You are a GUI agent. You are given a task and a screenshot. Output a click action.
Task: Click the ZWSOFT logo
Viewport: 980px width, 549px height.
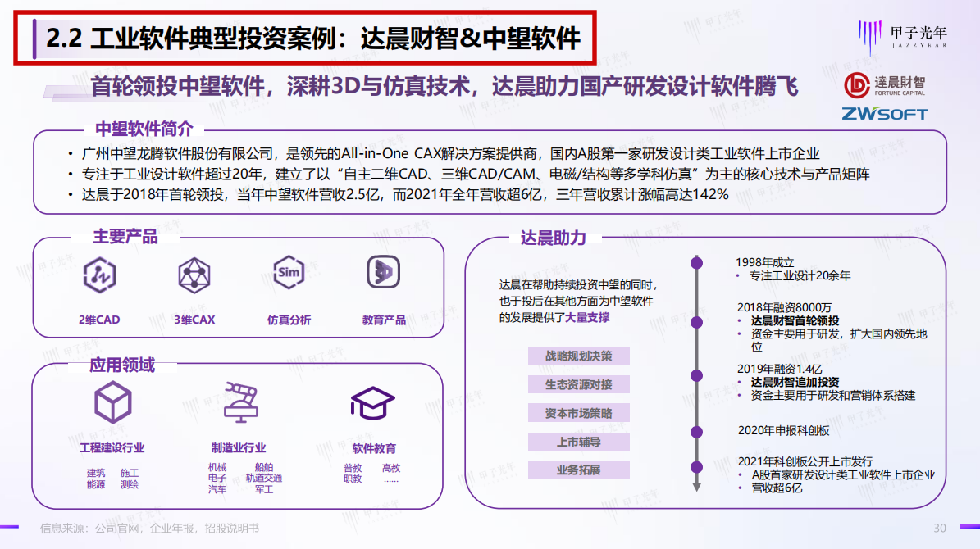click(884, 114)
